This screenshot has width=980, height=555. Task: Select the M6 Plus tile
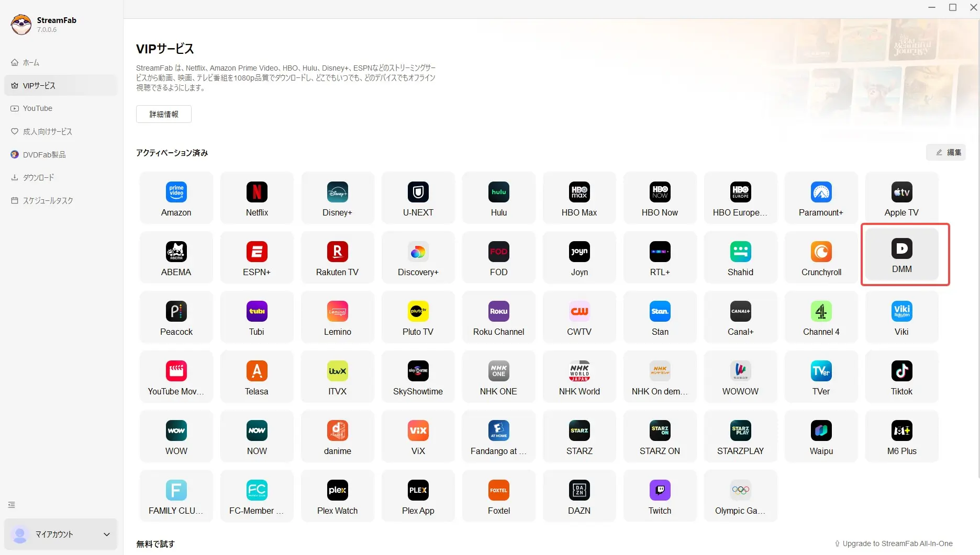pyautogui.click(x=902, y=436)
